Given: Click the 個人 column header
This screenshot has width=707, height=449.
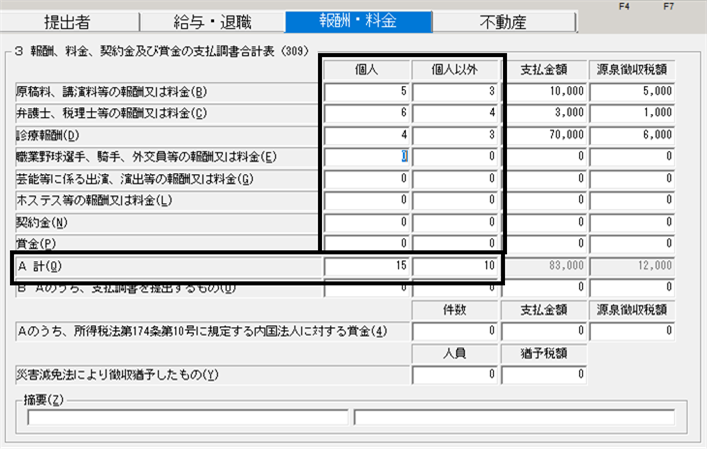Looking at the screenshot, I should pyautogui.click(x=366, y=70).
